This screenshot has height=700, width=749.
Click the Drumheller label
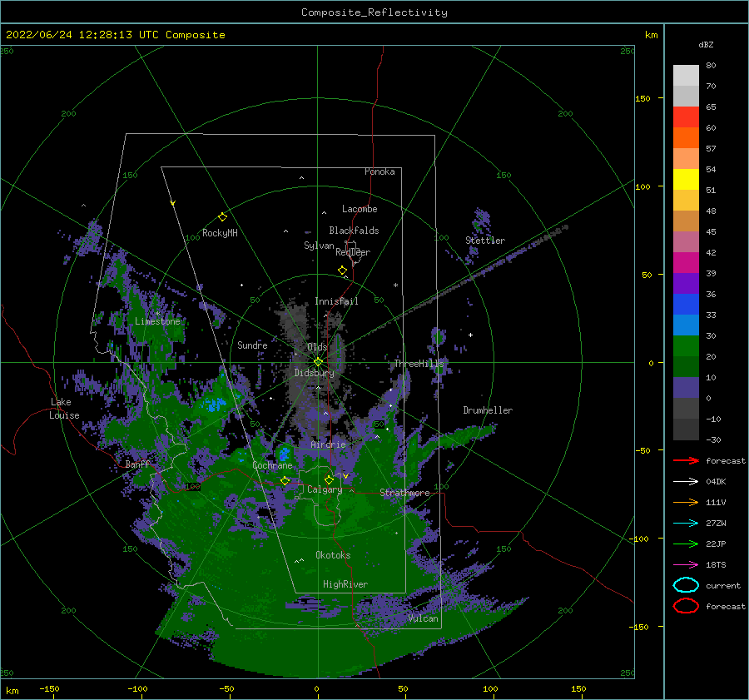(x=488, y=410)
